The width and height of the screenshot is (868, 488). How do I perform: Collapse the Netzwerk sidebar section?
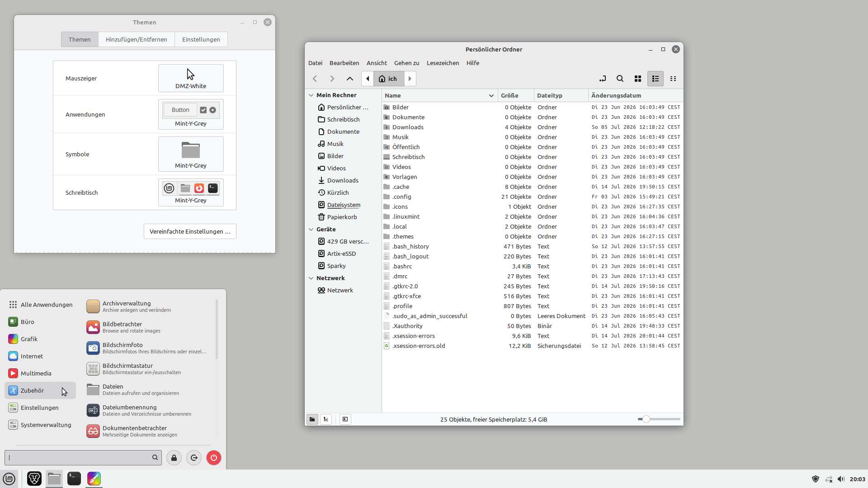(x=311, y=278)
